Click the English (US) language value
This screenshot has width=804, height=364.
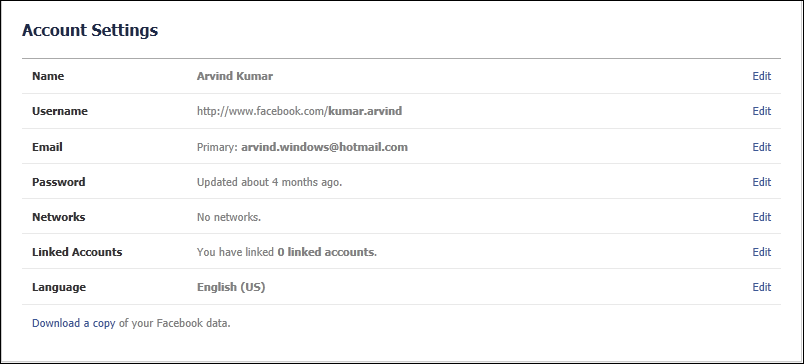pyautogui.click(x=231, y=287)
